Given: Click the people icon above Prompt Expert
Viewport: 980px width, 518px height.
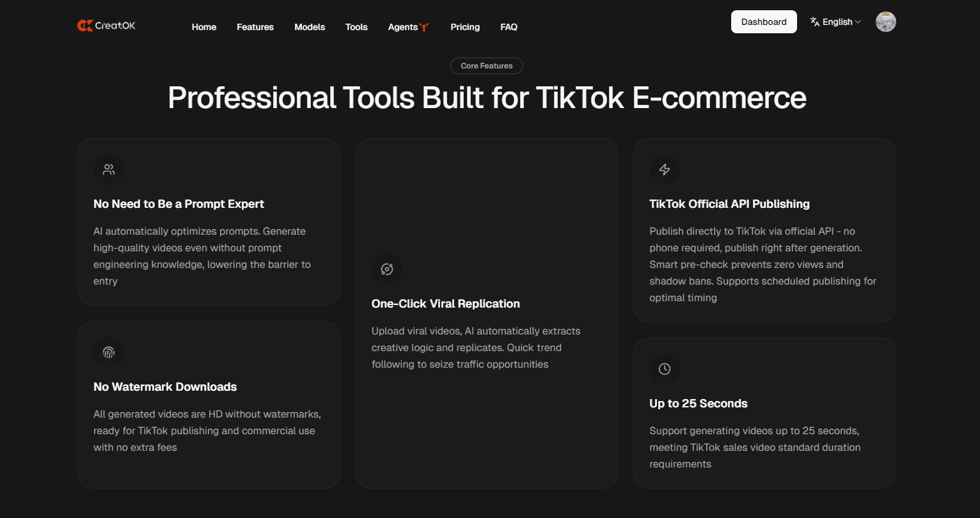Looking at the screenshot, I should tap(109, 169).
